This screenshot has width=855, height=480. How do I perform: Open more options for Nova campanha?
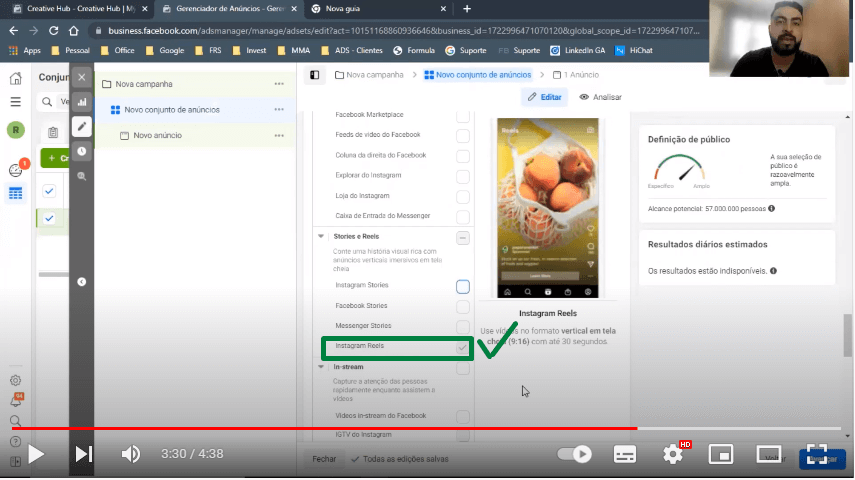click(279, 84)
